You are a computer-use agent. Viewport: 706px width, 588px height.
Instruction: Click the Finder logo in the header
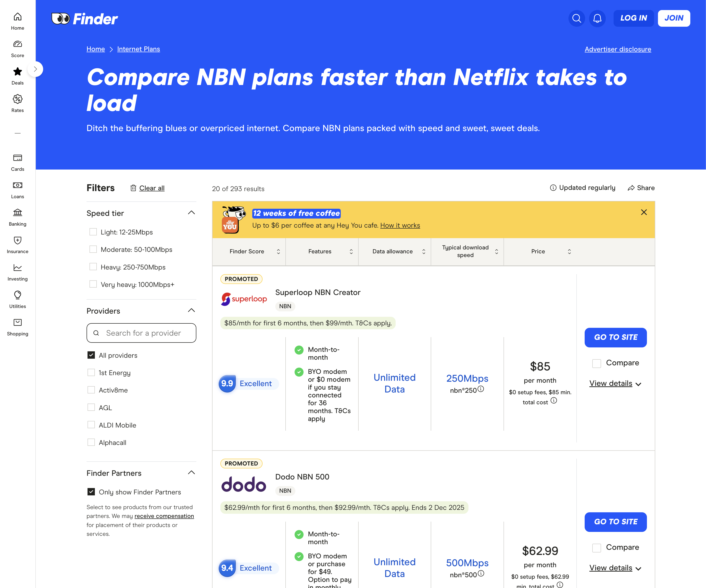(84, 19)
